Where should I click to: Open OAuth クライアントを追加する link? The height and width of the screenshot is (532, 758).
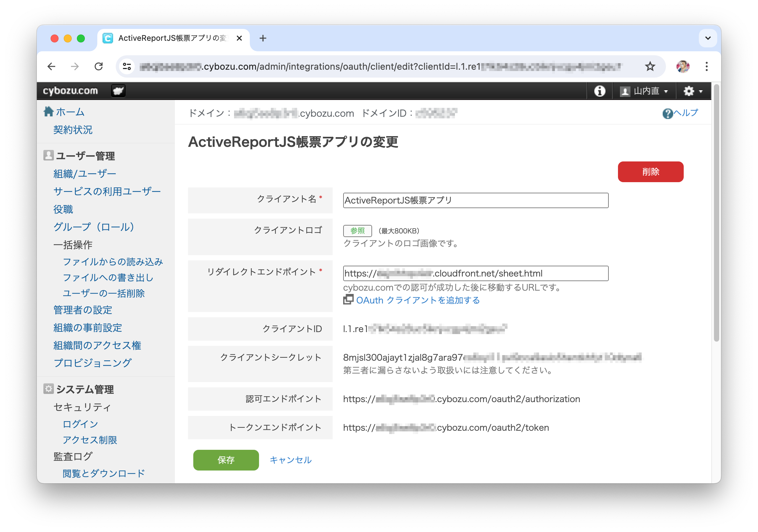click(418, 300)
